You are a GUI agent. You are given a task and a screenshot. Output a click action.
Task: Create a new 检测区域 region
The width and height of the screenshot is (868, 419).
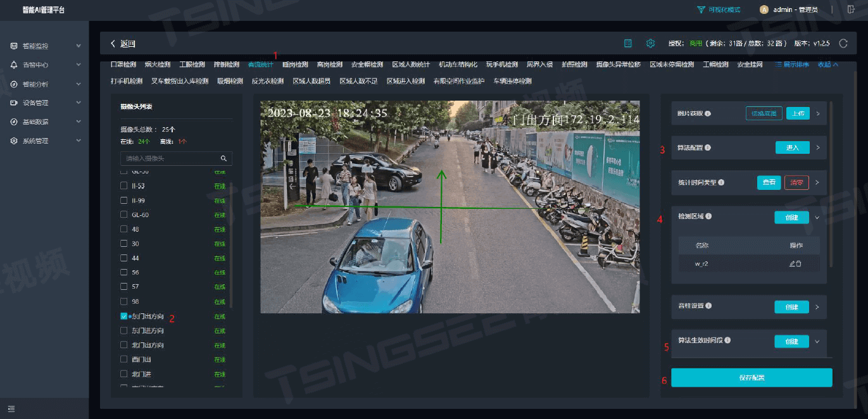point(791,217)
